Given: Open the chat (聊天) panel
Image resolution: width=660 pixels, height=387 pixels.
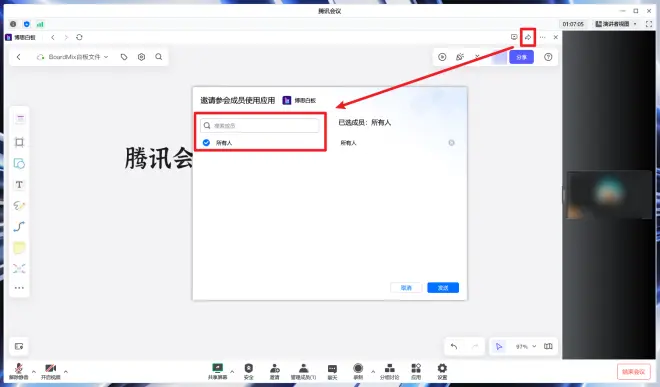Looking at the screenshot, I should pyautogui.click(x=333, y=371).
